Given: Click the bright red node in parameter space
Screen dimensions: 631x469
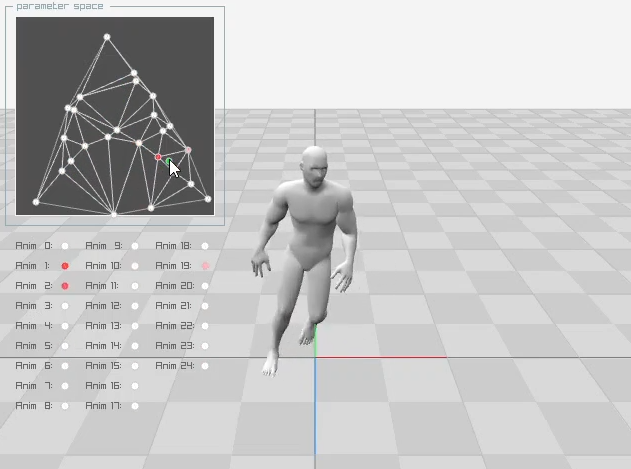Looking at the screenshot, I should (158, 157).
